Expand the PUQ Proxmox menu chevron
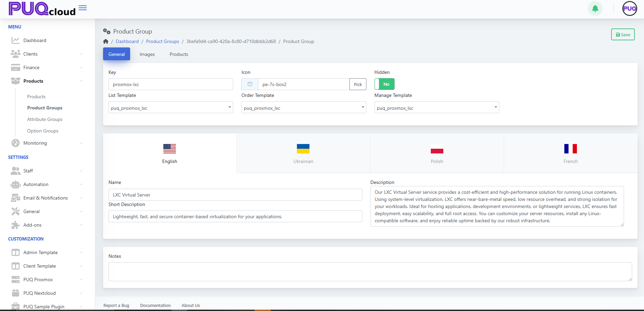 [x=81, y=279]
